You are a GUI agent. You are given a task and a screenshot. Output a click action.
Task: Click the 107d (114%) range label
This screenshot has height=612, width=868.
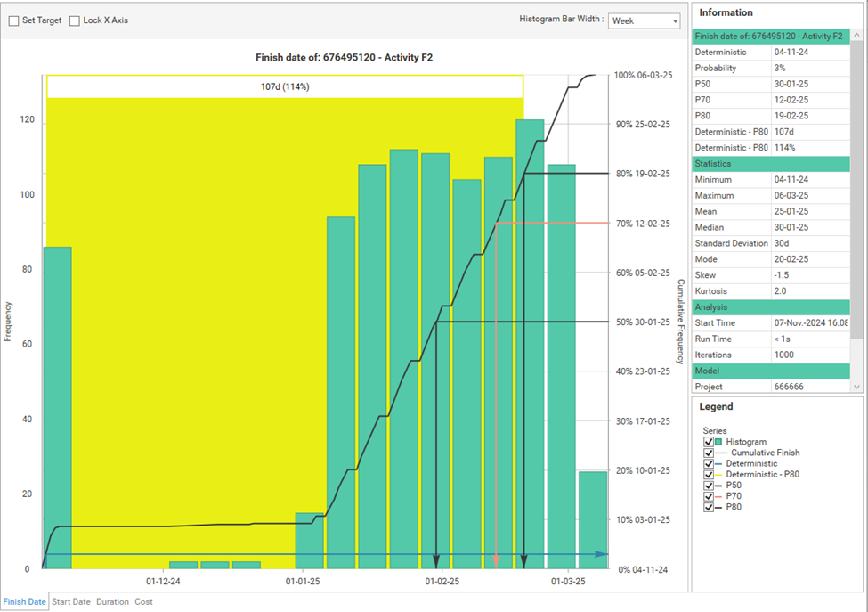click(285, 86)
